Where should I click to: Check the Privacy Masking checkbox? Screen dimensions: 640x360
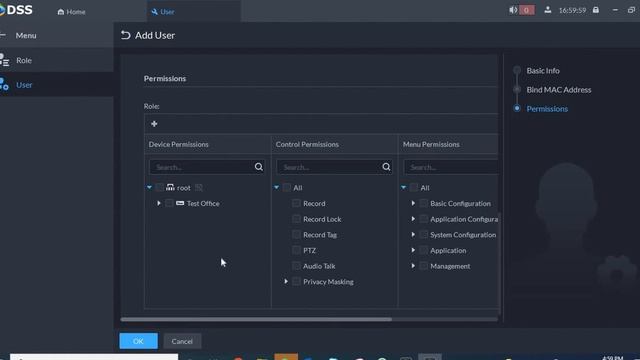[297, 281]
